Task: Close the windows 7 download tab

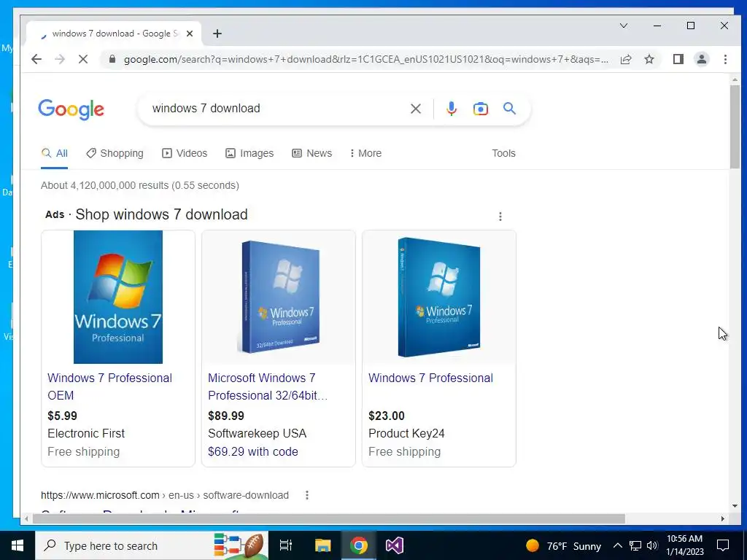Action: (x=190, y=34)
